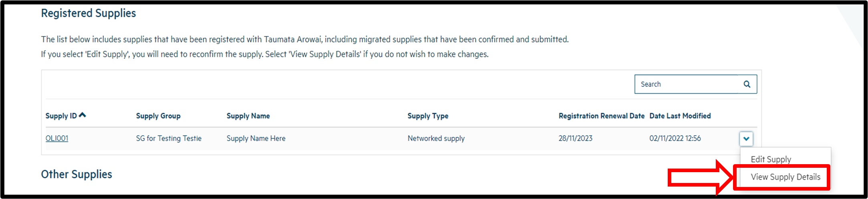The width and height of the screenshot is (868, 199).
Task: Click the Other Supplies heading
Action: point(77,175)
